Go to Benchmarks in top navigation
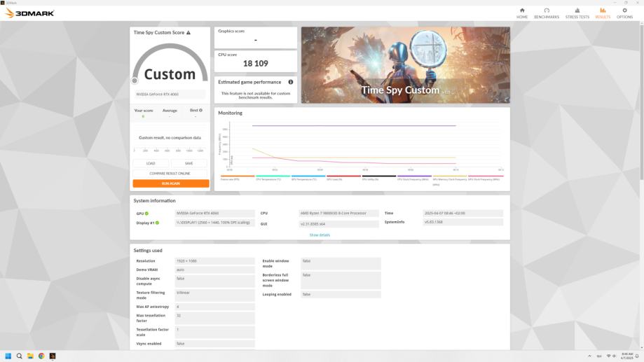644x362 pixels. (x=547, y=13)
